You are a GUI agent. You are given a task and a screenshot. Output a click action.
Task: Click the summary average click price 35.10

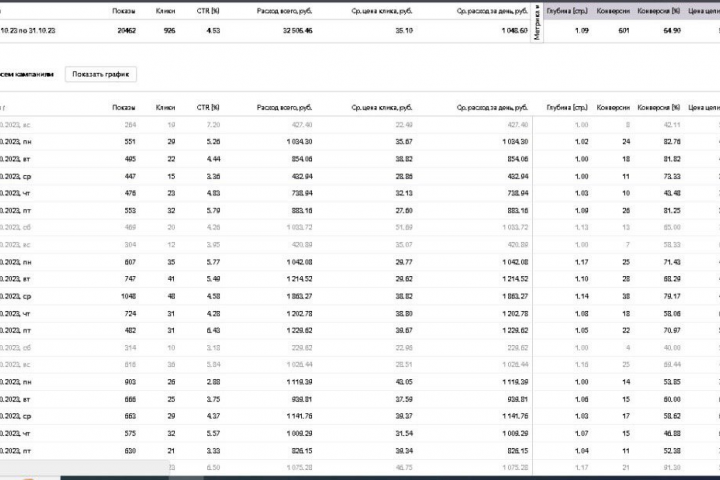[x=404, y=31]
